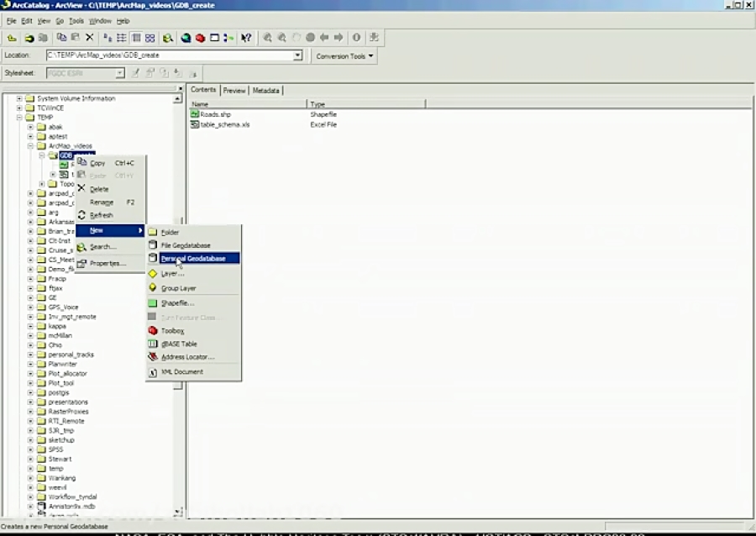This screenshot has height=536, width=756.
Task: Open the Location bar dropdown arrow
Action: pos(297,55)
